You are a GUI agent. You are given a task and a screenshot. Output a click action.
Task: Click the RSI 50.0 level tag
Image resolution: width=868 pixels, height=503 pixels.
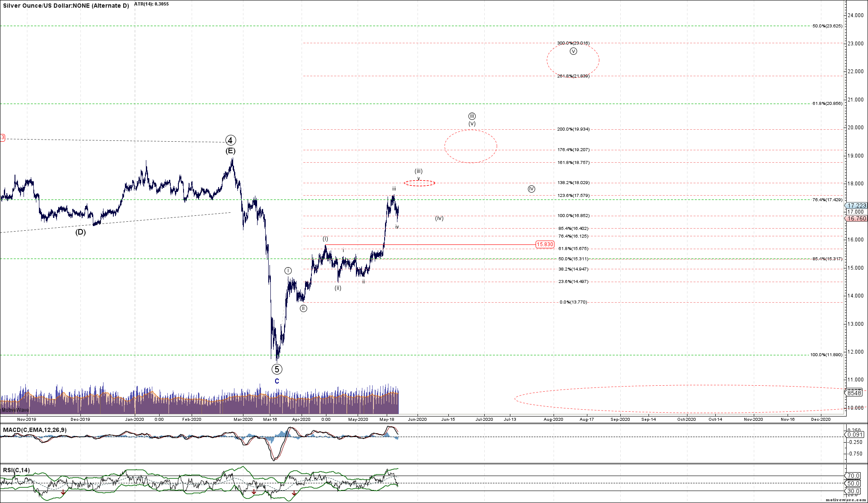(853, 483)
